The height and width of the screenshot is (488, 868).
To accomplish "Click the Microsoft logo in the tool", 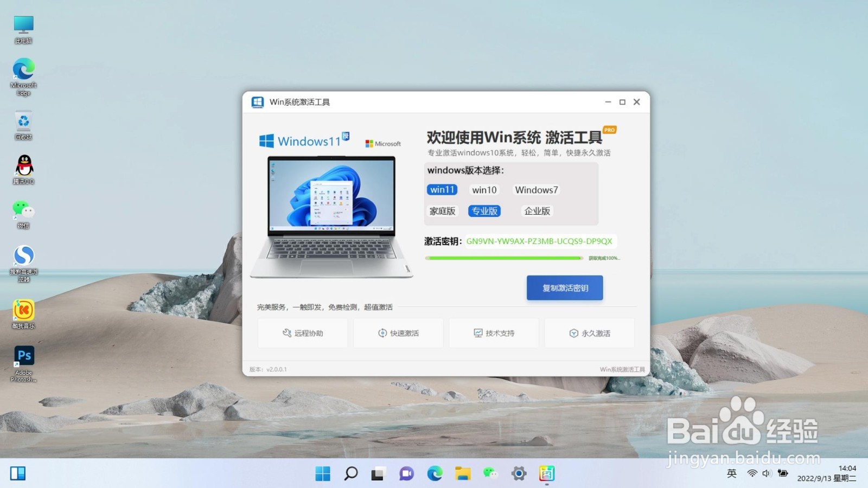I will pos(383,144).
